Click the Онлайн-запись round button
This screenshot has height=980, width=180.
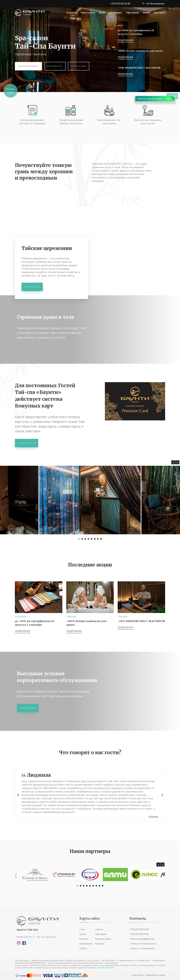coord(10,91)
